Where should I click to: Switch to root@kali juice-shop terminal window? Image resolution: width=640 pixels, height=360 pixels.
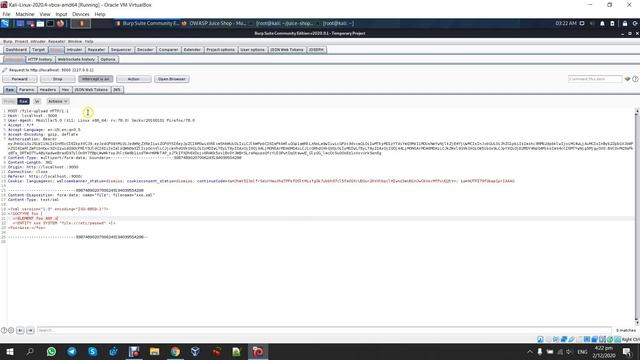pos(283,24)
